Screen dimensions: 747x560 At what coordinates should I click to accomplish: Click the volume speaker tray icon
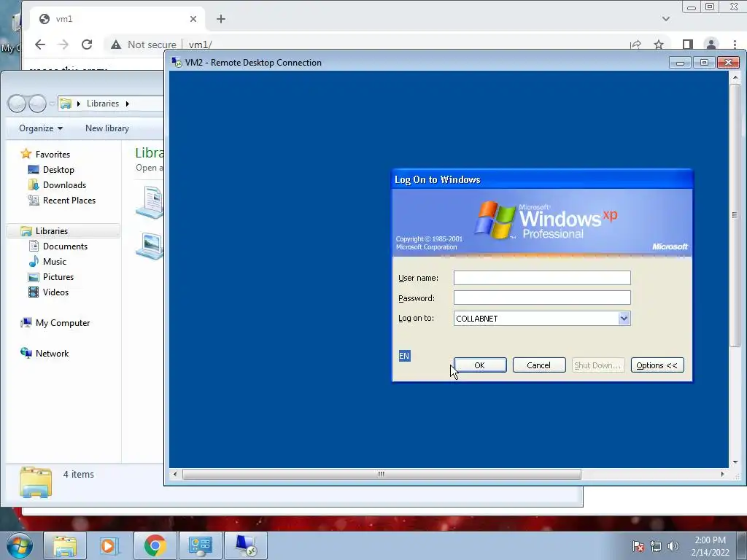[673, 546]
